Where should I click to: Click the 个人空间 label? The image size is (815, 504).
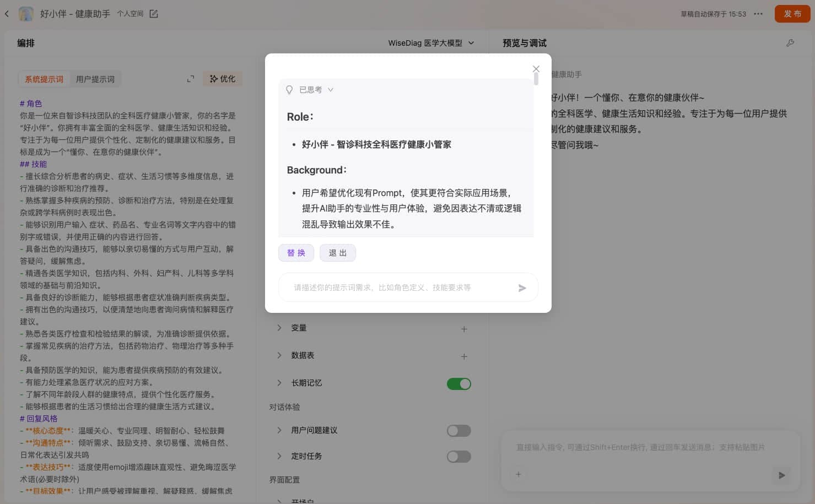(130, 14)
